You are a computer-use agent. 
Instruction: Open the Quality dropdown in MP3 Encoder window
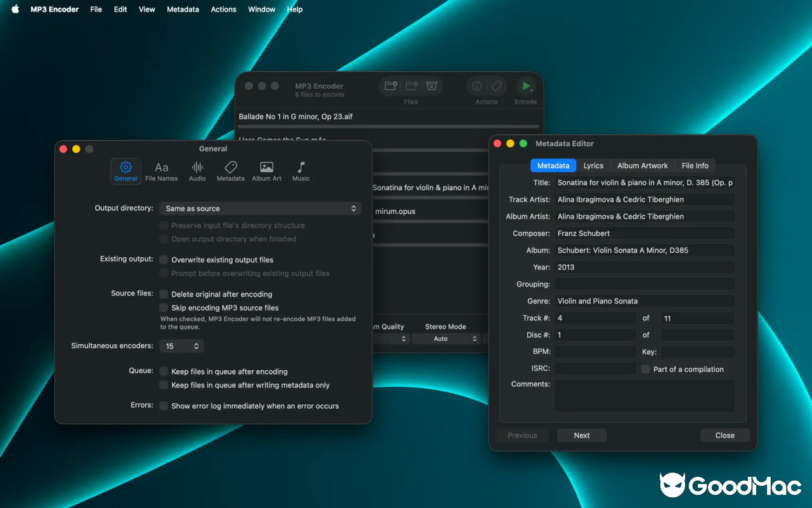[390, 338]
